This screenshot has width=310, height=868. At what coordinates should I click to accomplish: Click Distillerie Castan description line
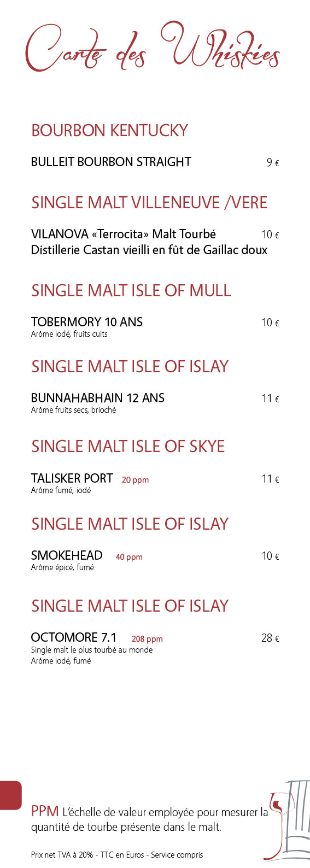(149, 250)
